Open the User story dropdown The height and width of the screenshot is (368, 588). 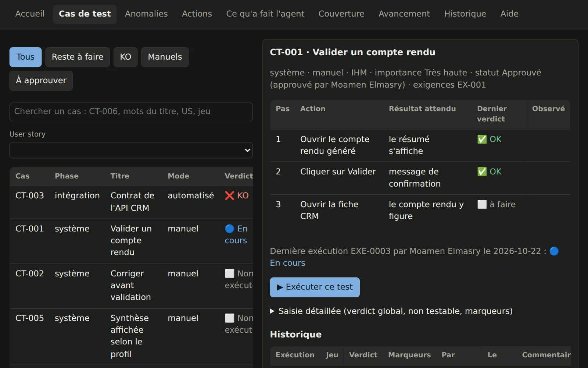[131, 150]
